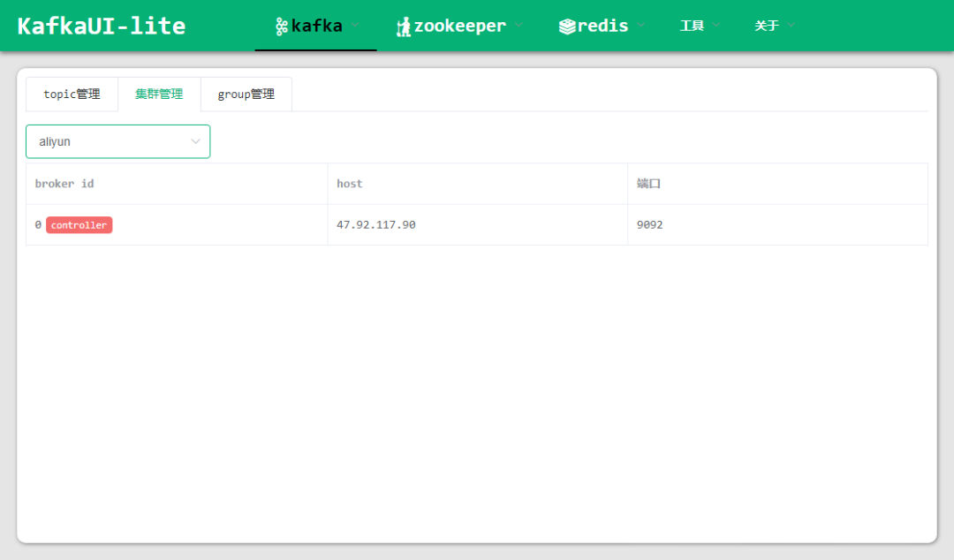954x560 pixels.
Task: Switch to the topic管理 tab
Action: (x=72, y=95)
